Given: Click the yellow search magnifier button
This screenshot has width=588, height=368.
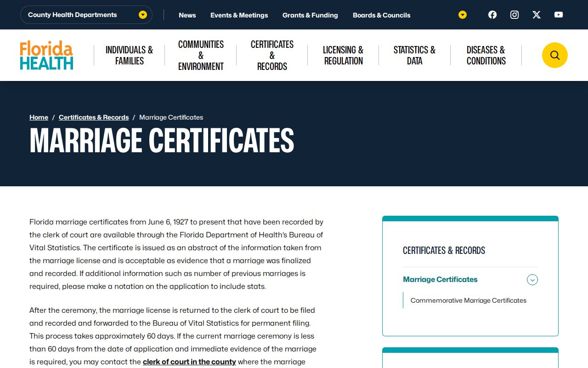Looking at the screenshot, I should (x=555, y=55).
